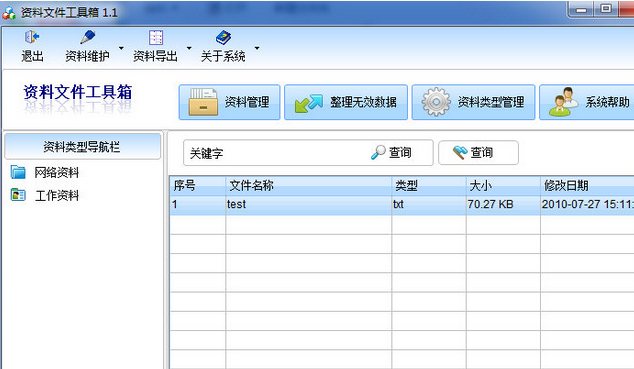The image size is (634, 369).
Task: Click the 退出 toolbar label
Action: 32,56
